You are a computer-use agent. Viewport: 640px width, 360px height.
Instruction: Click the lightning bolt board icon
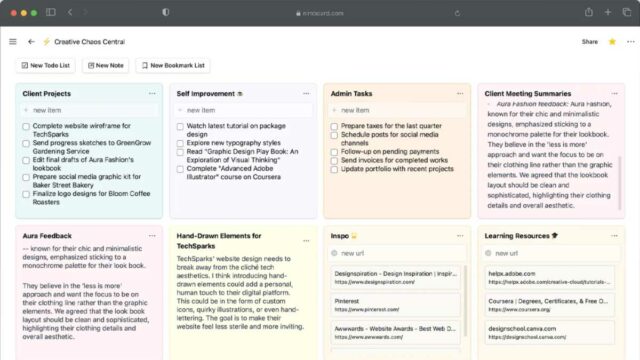[47, 42]
